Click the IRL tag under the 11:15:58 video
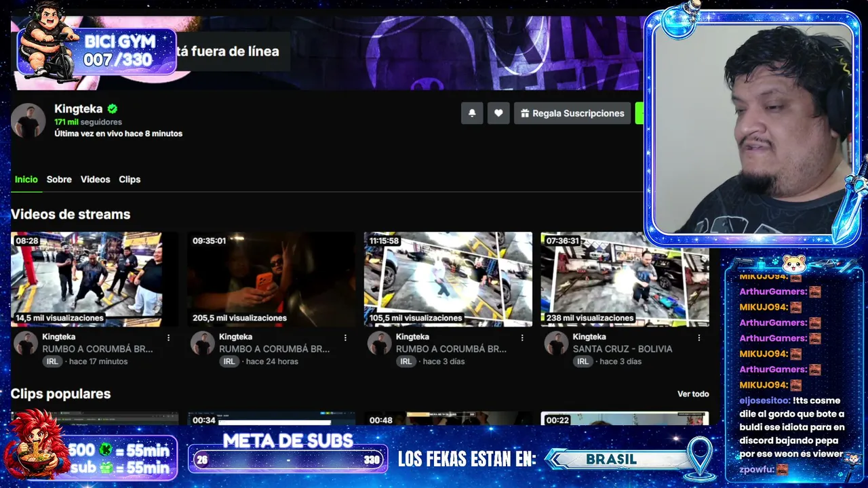Image resolution: width=868 pixels, height=488 pixels. click(x=406, y=361)
